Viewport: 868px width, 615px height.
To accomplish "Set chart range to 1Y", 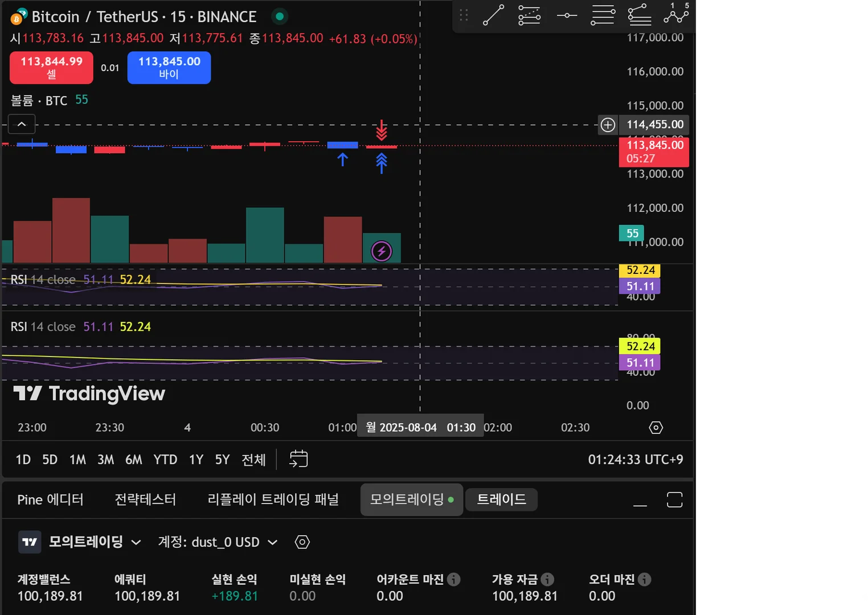I will click(x=196, y=460).
